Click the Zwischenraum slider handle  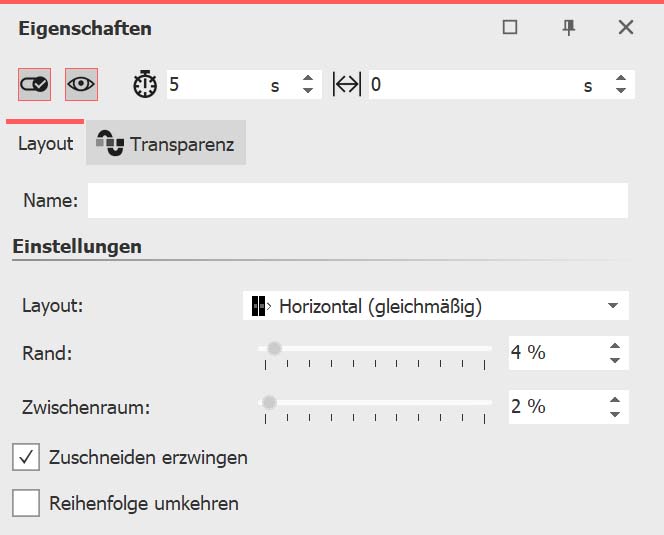[x=268, y=402]
